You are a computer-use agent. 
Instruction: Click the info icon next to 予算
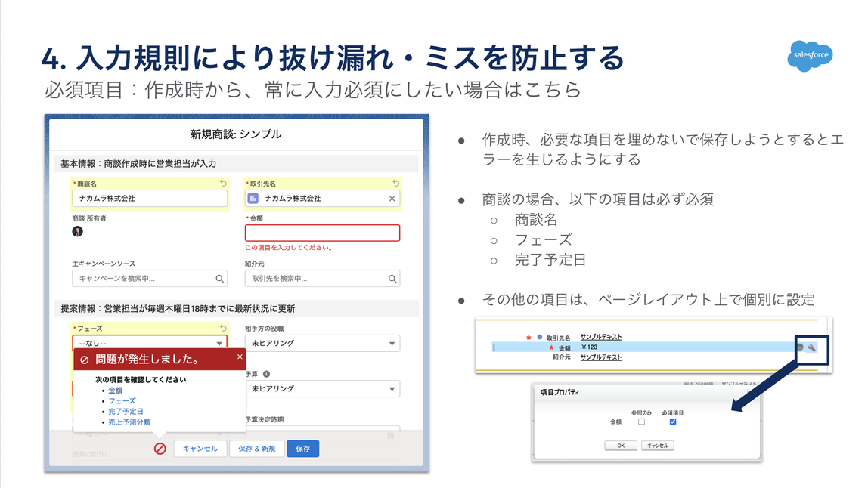click(x=266, y=374)
